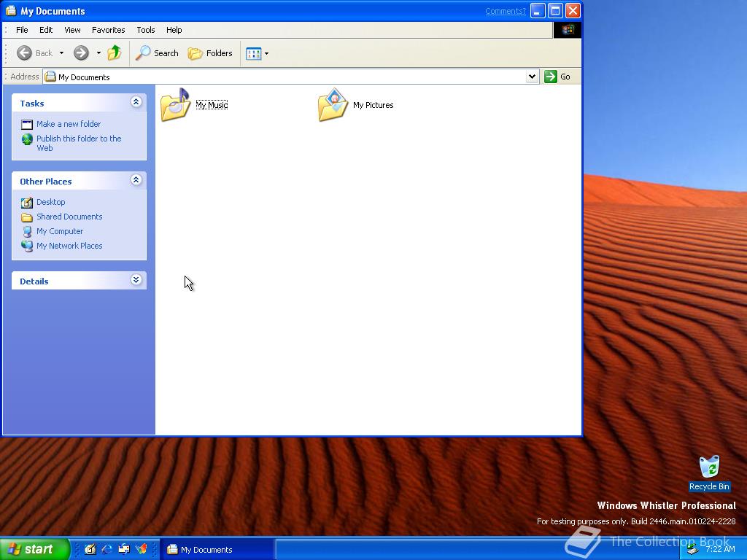Open the Forward history dropdown arrow
The image size is (747, 560).
98,52
